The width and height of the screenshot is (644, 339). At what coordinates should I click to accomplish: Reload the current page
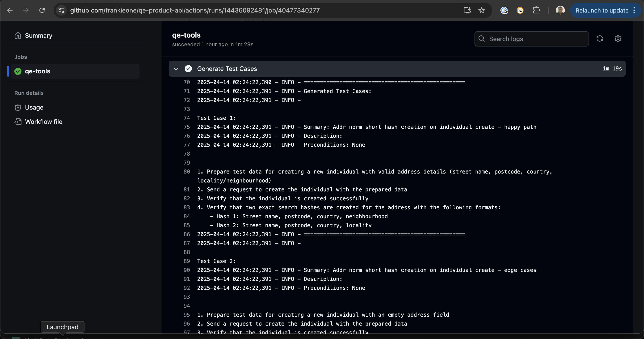click(42, 10)
